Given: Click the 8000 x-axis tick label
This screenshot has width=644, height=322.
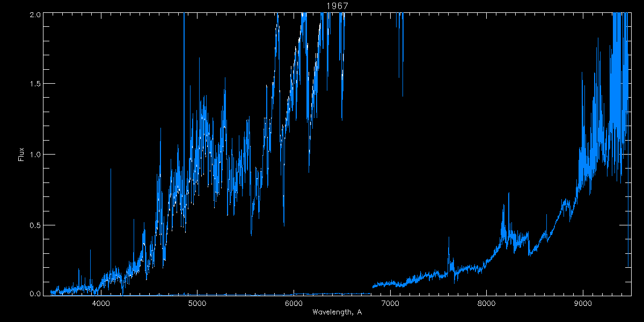Looking at the screenshot, I should (487, 304).
